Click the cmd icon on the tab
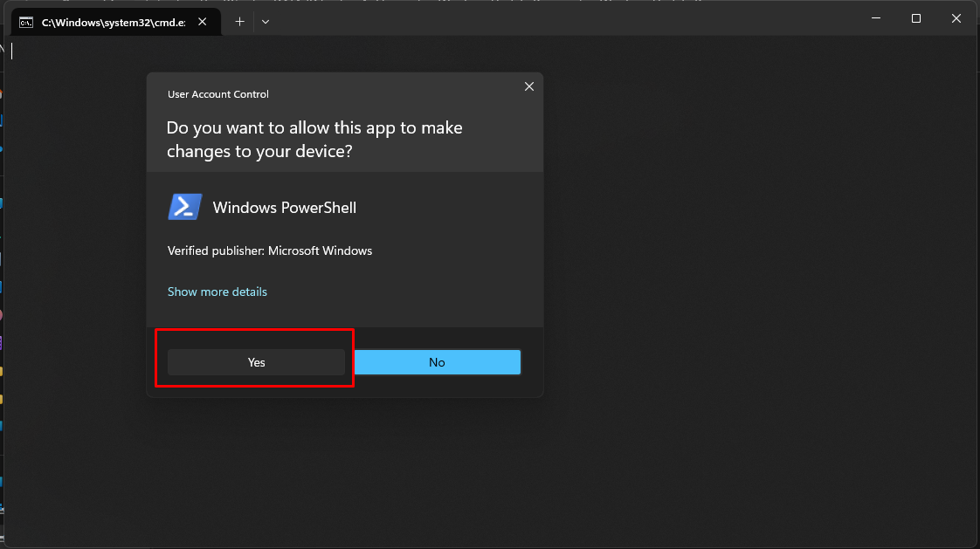Viewport: 980px width, 549px height. pyautogui.click(x=26, y=23)
